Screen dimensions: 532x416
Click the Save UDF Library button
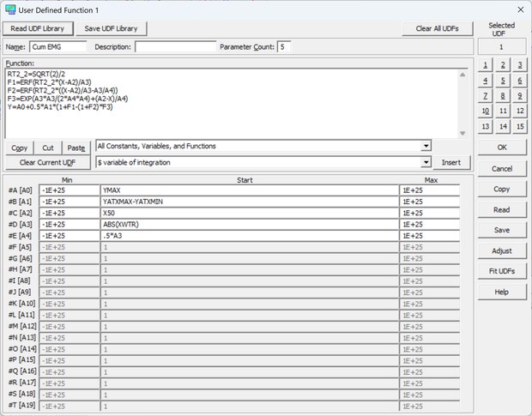coord(111,28)
